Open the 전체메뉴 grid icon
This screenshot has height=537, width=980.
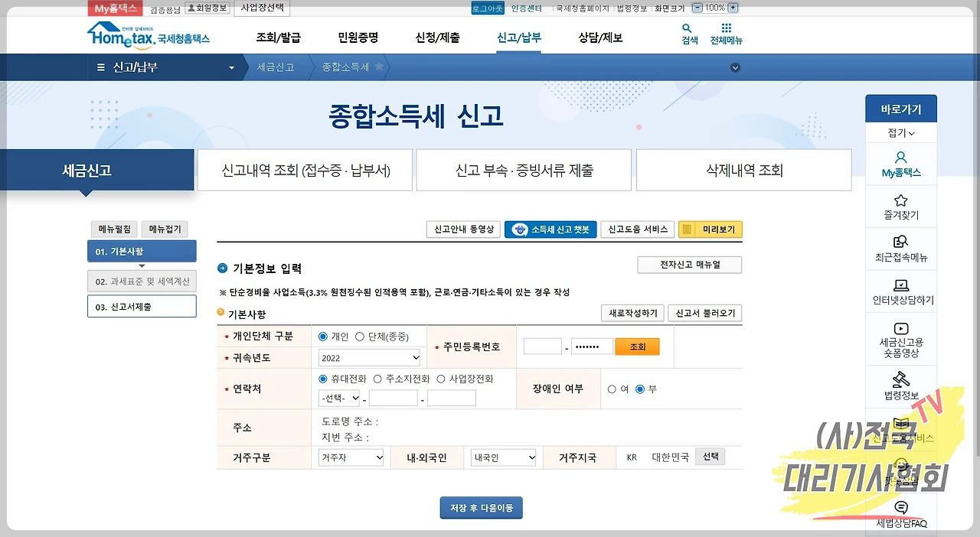pyautogui.click(x=726, y=34)
